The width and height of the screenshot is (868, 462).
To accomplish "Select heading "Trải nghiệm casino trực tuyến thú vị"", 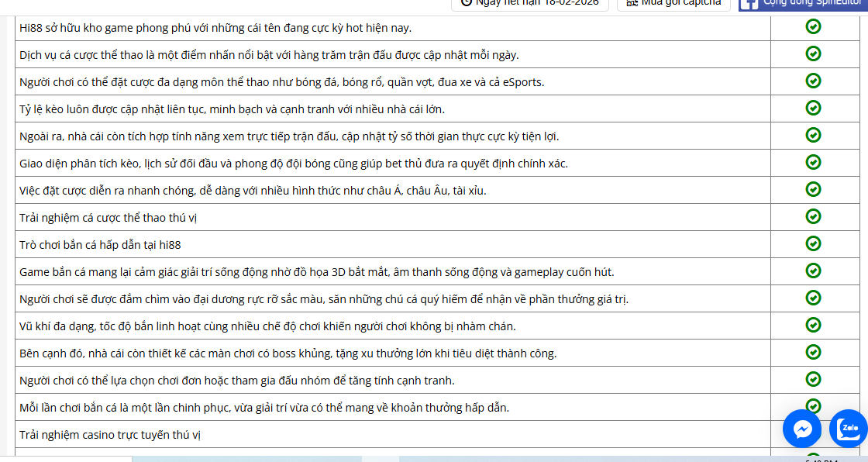I will click(x=109, y=435).
